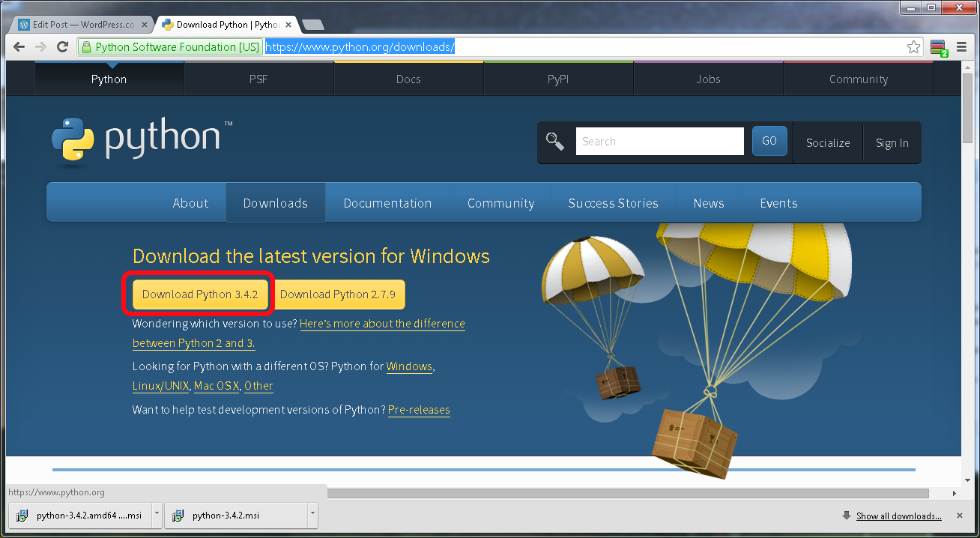This screenshot has width=980, height=538.
Task: Select the Python top navigation tab
Action: [x=109, y=79]
